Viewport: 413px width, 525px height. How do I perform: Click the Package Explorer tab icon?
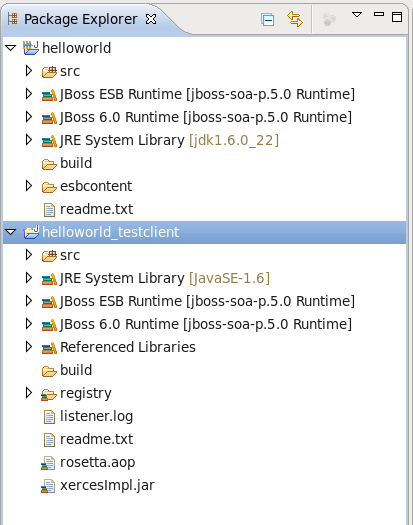pyautogui.click(x=13, y=19)
